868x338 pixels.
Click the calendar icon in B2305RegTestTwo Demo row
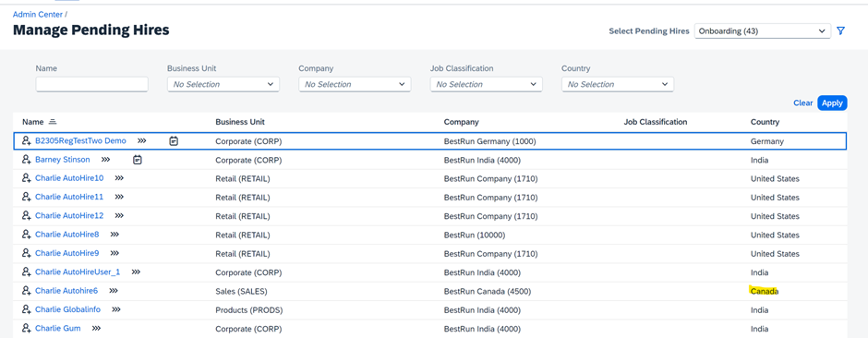tap(174, 141)
